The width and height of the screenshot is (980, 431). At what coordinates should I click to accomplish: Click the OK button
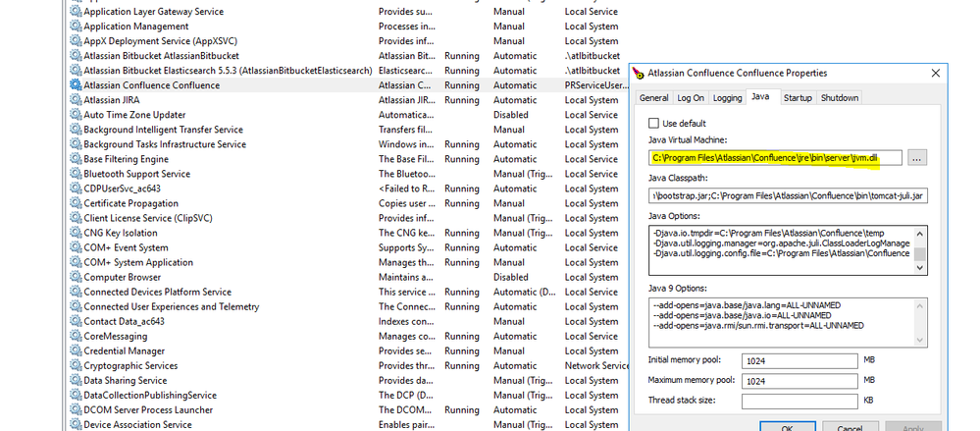pyautogui.click(x=788, y=426)
